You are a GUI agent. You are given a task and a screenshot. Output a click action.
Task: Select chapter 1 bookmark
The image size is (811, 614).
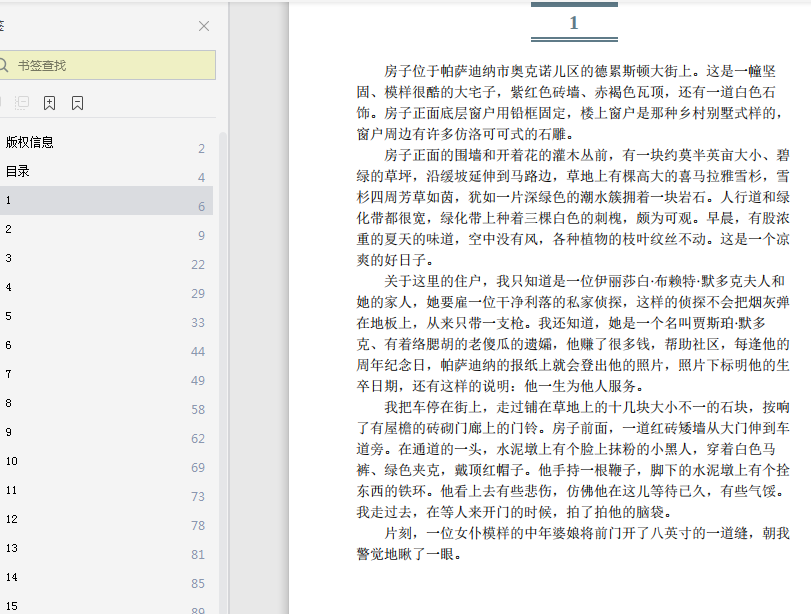coord(106,201)
